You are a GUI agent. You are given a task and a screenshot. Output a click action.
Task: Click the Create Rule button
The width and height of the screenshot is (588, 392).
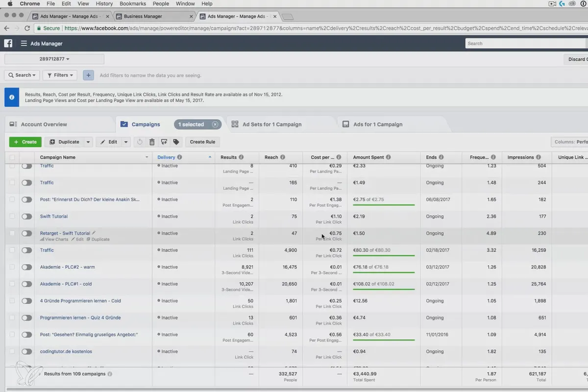click(203, 142)
